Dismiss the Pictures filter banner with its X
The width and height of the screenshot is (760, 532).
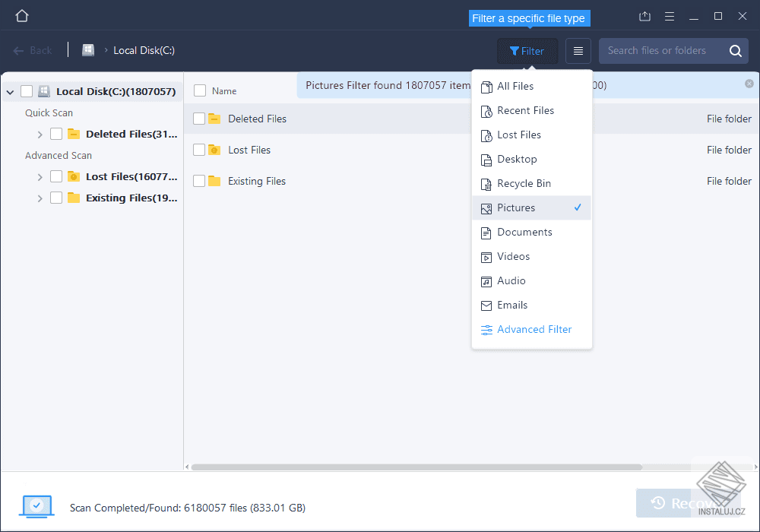pos(751,84)
